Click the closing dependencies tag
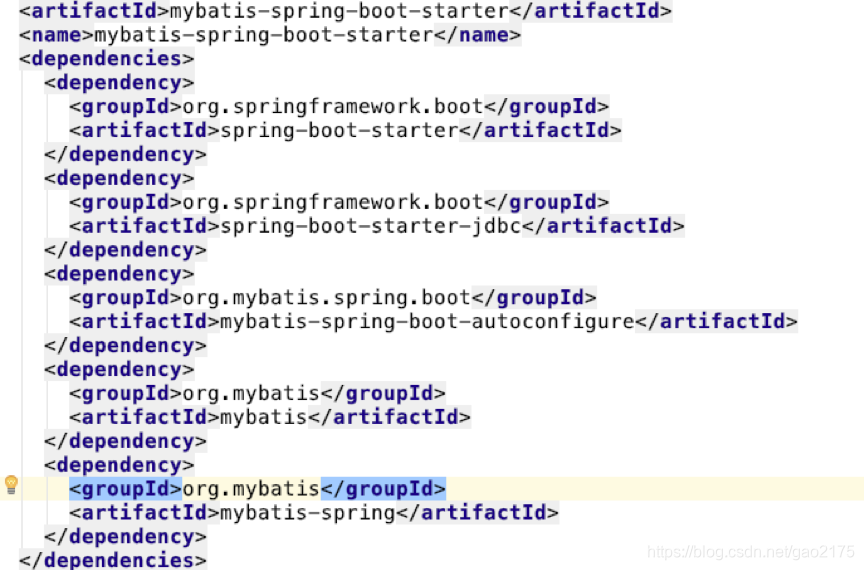The image size is (864, 570). (x=113, y=560)
